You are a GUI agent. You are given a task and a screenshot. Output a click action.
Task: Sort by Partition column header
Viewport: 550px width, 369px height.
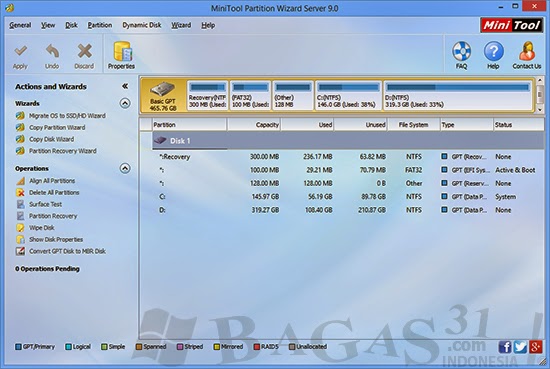click(189, 125)
